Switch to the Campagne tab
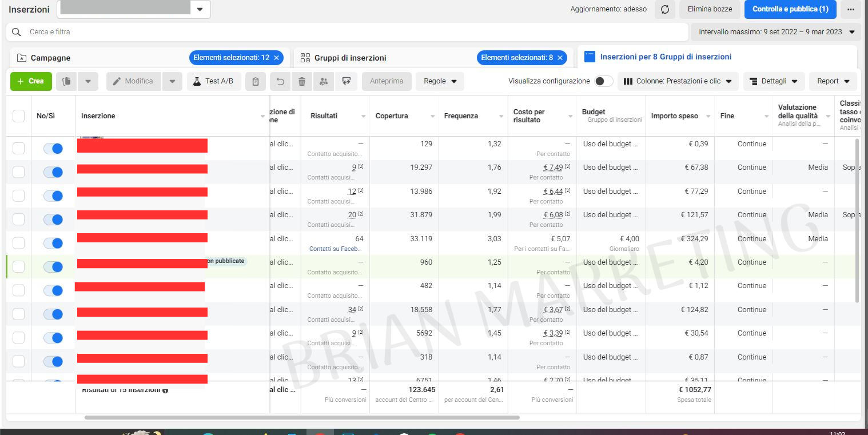 coord(50,58)
